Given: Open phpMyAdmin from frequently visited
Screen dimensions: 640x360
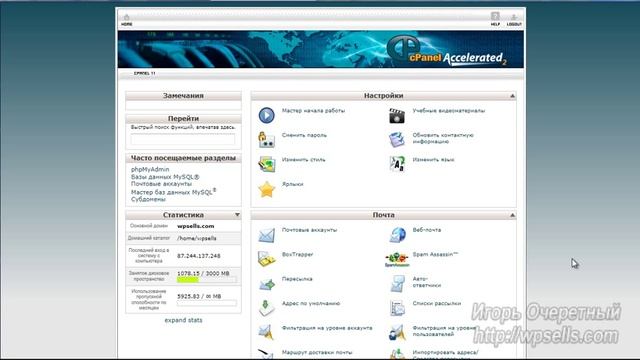Looking at the screenshot, I should tap(150, 169).
